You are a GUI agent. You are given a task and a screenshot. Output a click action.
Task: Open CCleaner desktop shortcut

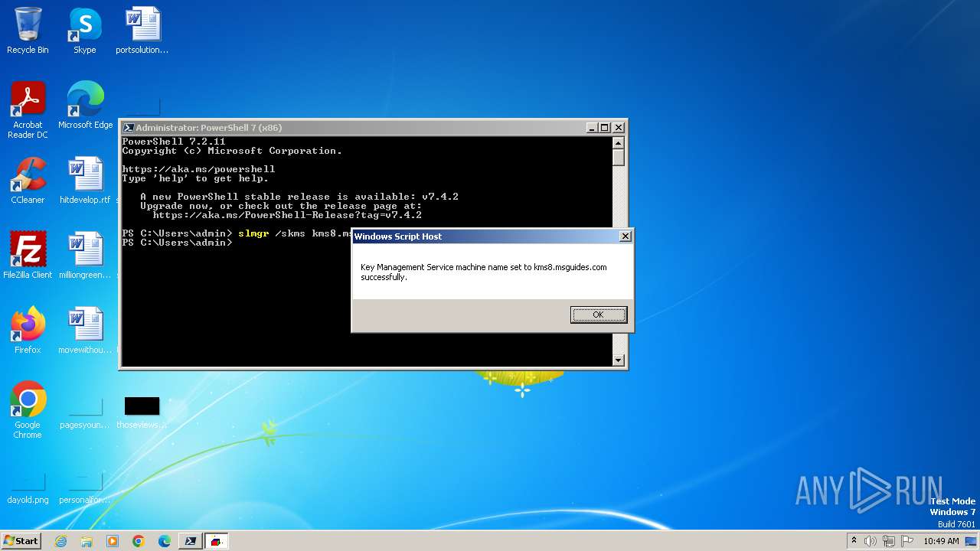(28, 181)
